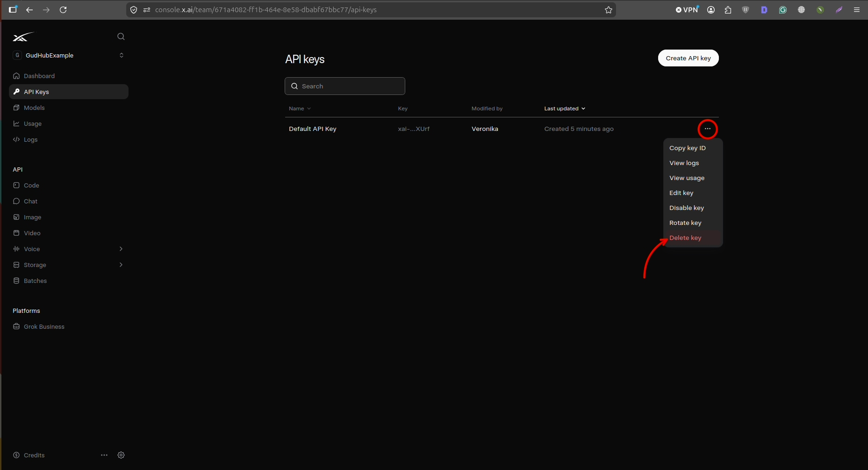Choose View usage from context menu
The image size is (868, 470).
coord(693,178)
